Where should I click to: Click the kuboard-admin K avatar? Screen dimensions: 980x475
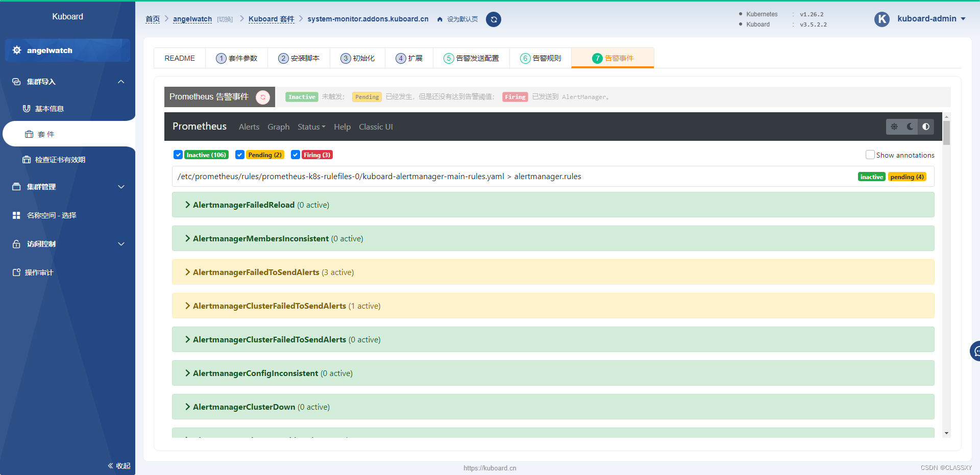(882, 19)
